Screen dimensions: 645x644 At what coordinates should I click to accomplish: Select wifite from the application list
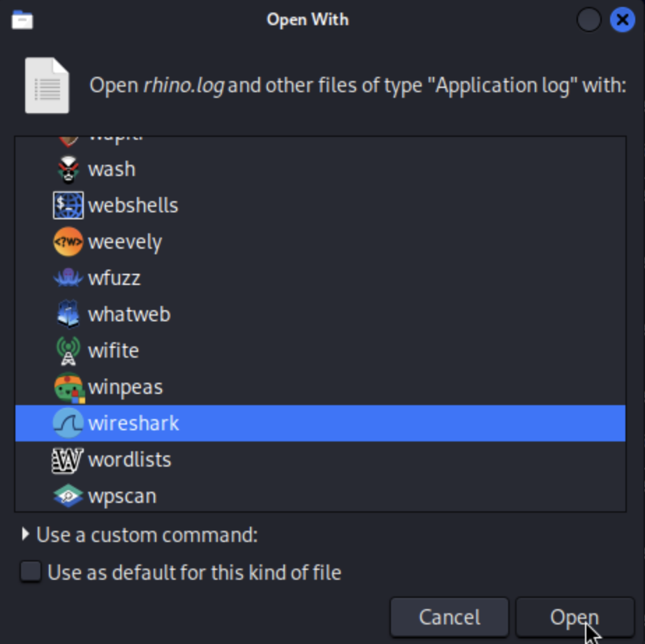[113, 351]
